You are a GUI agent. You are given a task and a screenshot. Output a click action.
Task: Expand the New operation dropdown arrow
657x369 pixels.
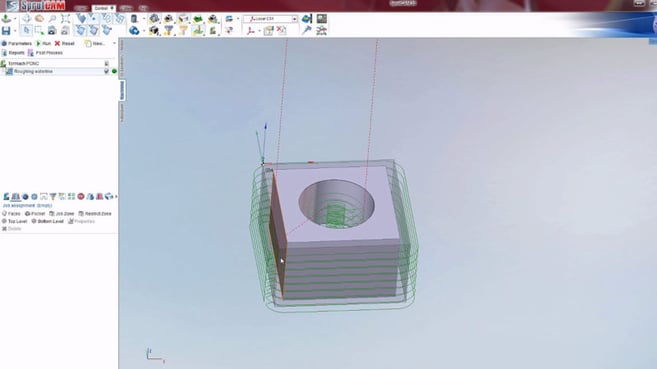(114, 44)
